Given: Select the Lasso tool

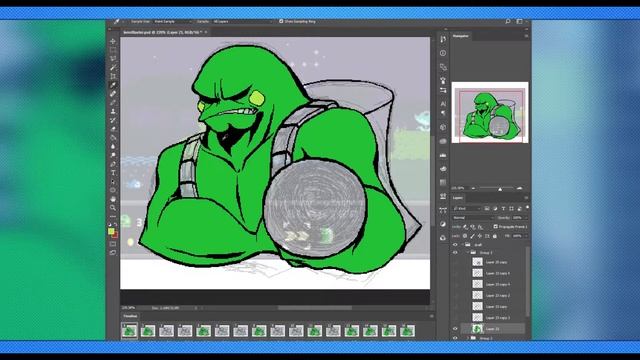Looking at the screenshot, I should 113,59.
